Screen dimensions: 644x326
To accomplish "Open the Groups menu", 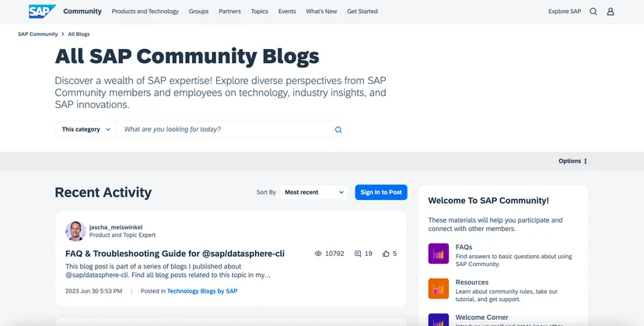I will [199, 12].
